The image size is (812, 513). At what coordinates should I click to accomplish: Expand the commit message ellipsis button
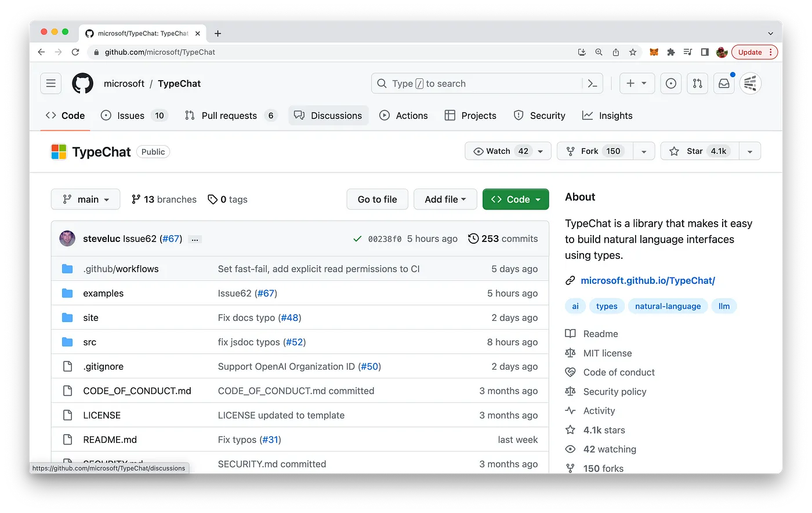[195, 239]
